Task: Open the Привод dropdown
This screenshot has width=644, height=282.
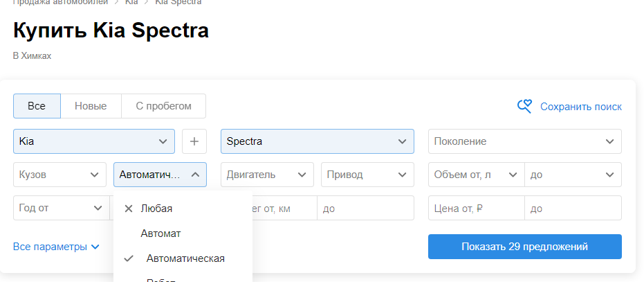Action: click(x=367, y=175)
